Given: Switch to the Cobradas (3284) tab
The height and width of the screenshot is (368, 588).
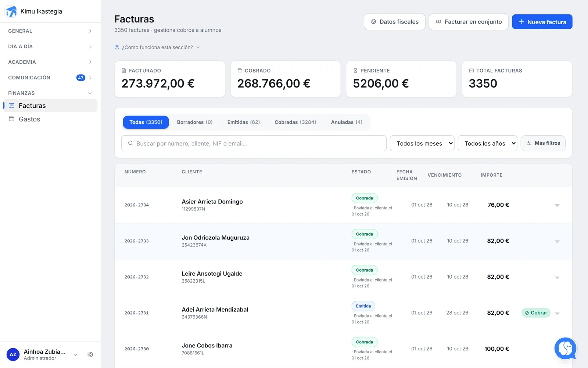Looking at the screenshot, I should 295,122.
